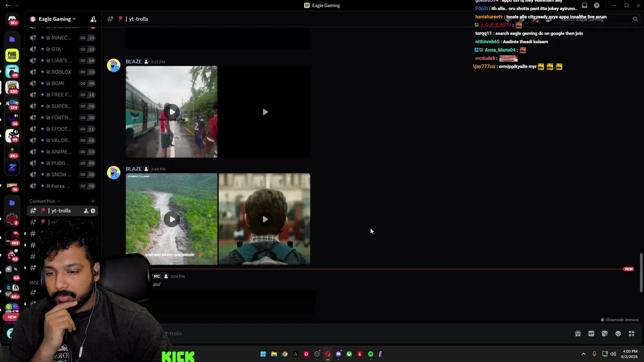Image resolution: width=644 pixels, height=362 pixels.
Task: Open the Help icon in title bar
Action: pos(597,6)
